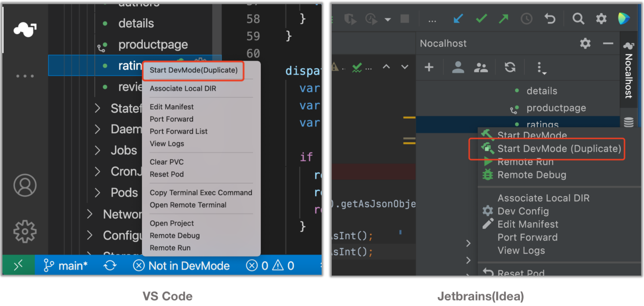Choose Associate Local DIR in IDEA menu
The image size is (644, 306).
[543, 198]
